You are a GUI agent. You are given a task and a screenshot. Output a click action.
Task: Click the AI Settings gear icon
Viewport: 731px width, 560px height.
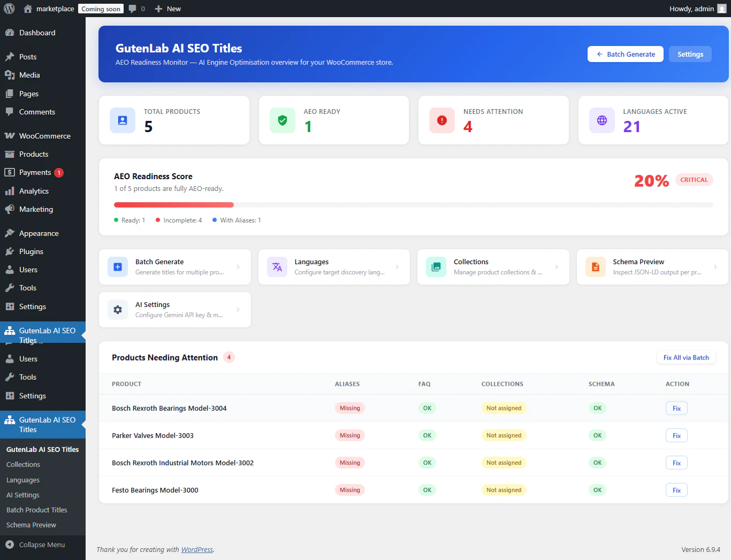117,310
